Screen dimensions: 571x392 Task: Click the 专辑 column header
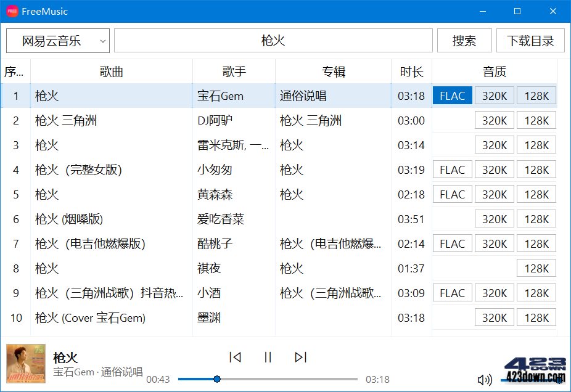tap(333, 71)
